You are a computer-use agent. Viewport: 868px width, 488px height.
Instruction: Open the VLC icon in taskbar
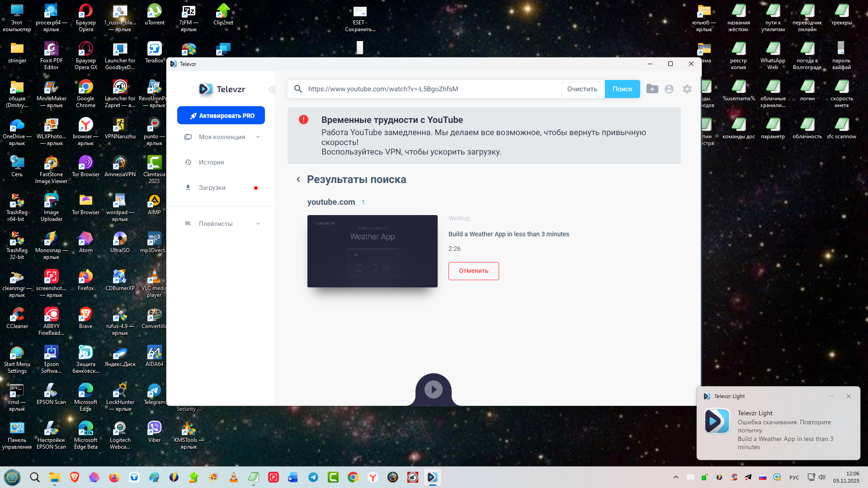point(234,477)
